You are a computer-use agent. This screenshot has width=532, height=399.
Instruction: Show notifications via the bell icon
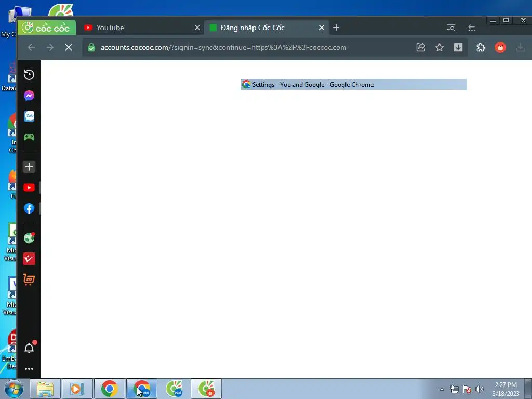(x=29, y=348)
